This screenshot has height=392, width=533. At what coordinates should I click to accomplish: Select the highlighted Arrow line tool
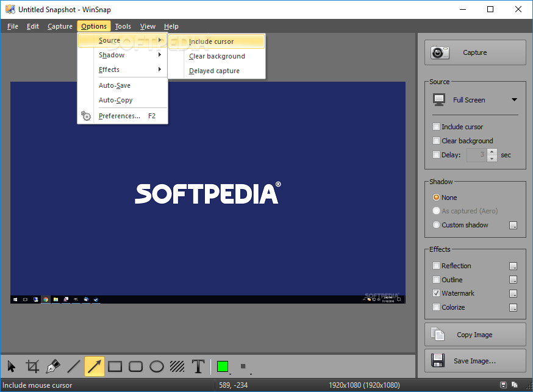point(94,366)
